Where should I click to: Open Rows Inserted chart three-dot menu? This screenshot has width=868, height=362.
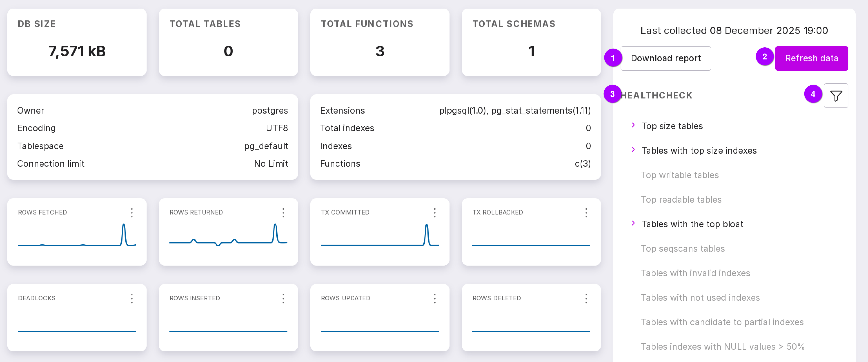click(x=283, y=298)
